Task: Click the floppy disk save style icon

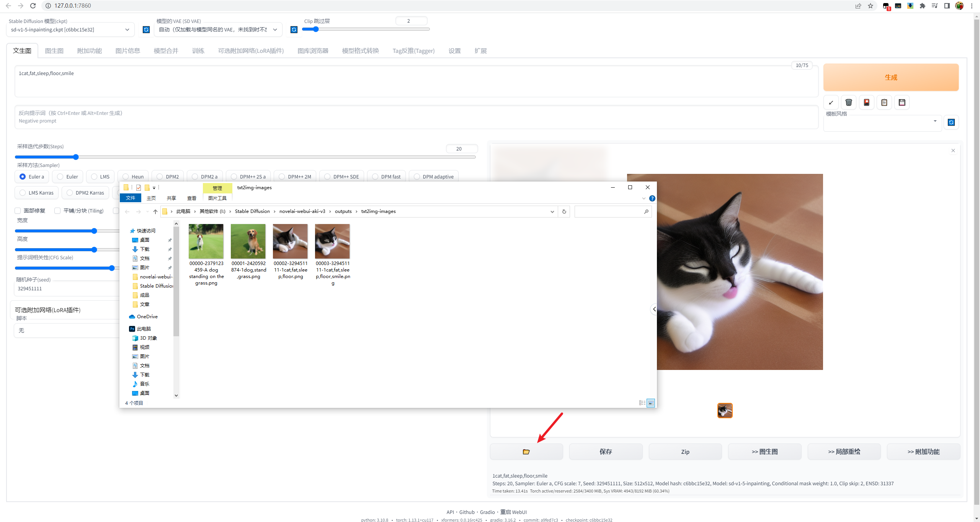Action: 902,102
